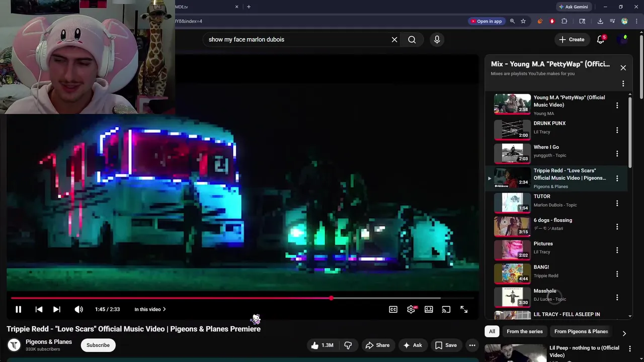Click the Open in app button

(486, 21)
